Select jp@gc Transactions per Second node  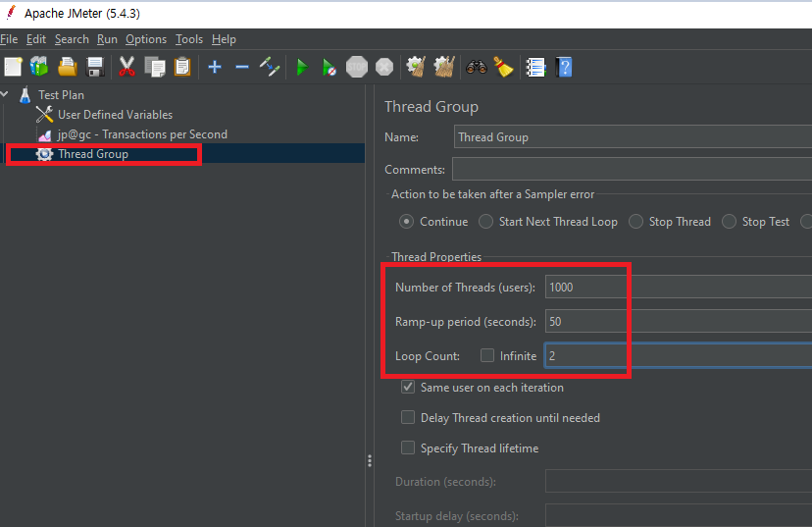tap(142, 134)
